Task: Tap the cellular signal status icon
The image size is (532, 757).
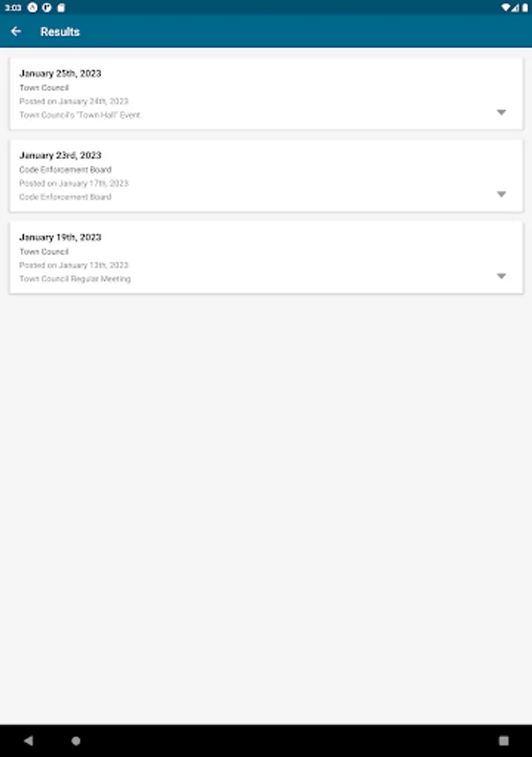Action: pos(515,8)
